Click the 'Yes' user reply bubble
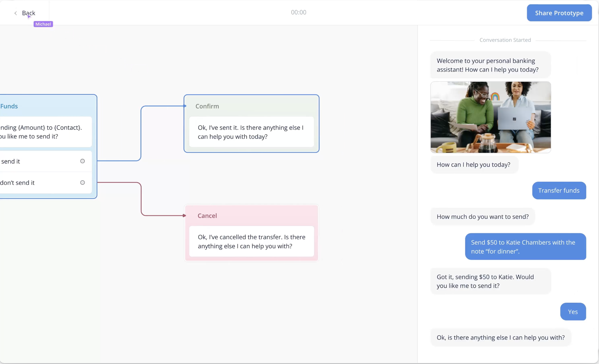 tap(573, 312)
